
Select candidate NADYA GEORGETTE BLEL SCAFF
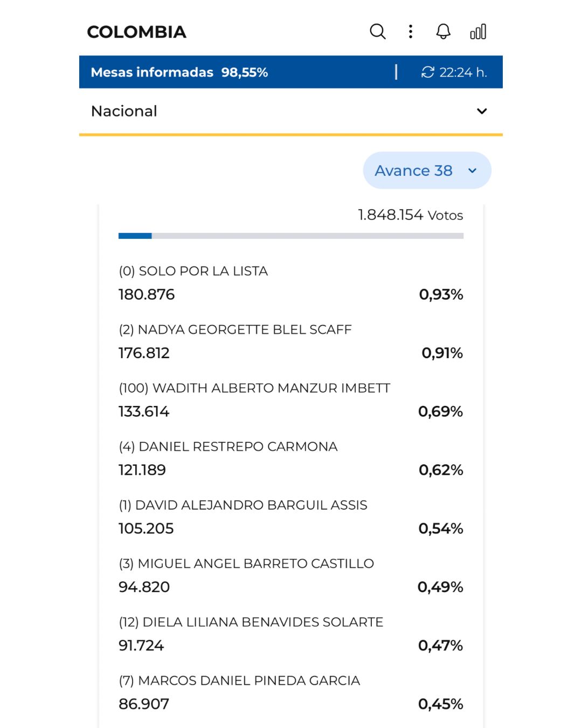click(x=291, y=341)
